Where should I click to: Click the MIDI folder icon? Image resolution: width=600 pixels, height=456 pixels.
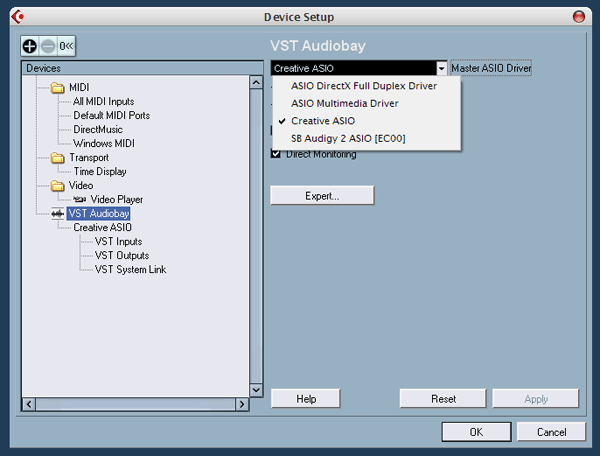click(57, 88)
